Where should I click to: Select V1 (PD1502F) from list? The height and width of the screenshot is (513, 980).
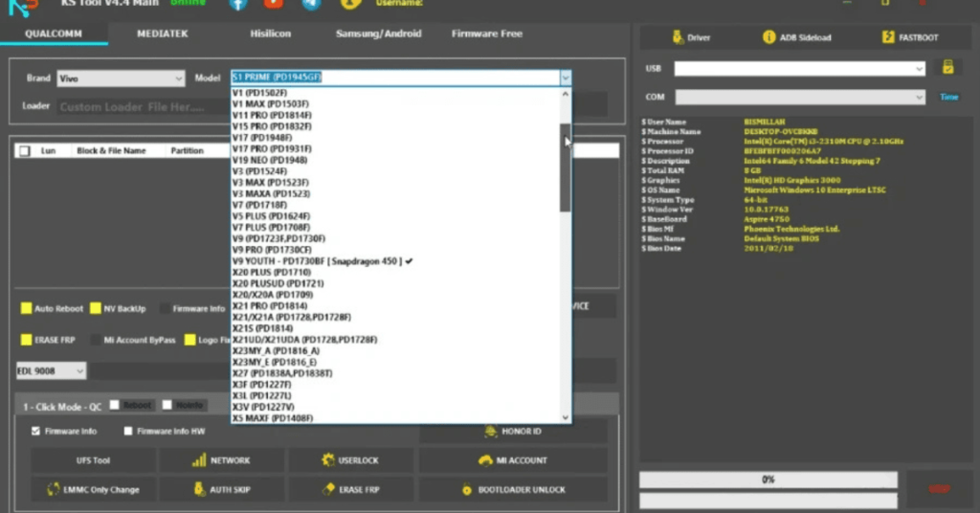[x=395, y=93]
